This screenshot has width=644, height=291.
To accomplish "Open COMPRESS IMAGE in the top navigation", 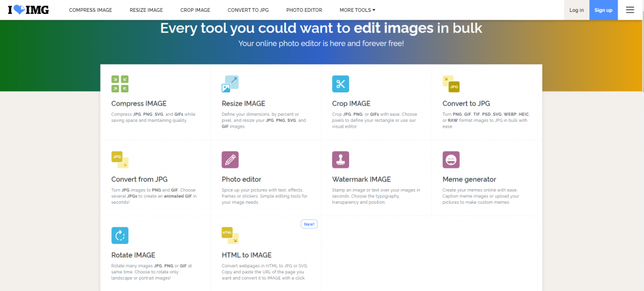I will (91, 10).
